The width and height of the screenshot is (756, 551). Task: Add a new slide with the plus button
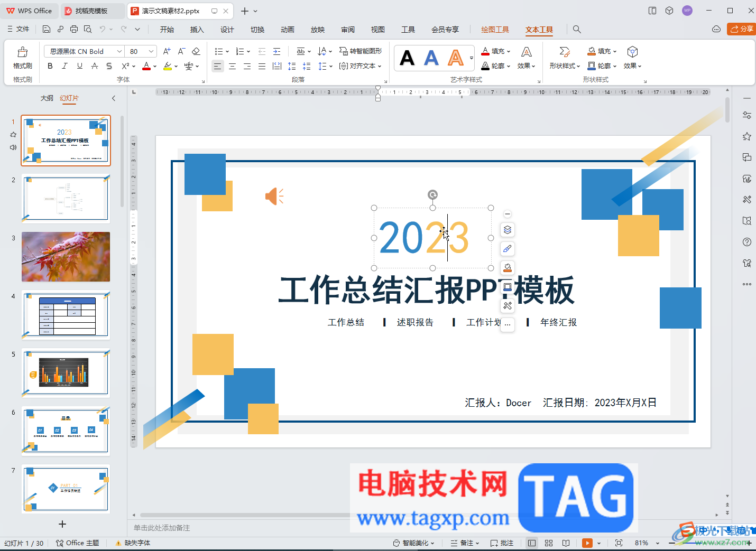click(62, 524)
